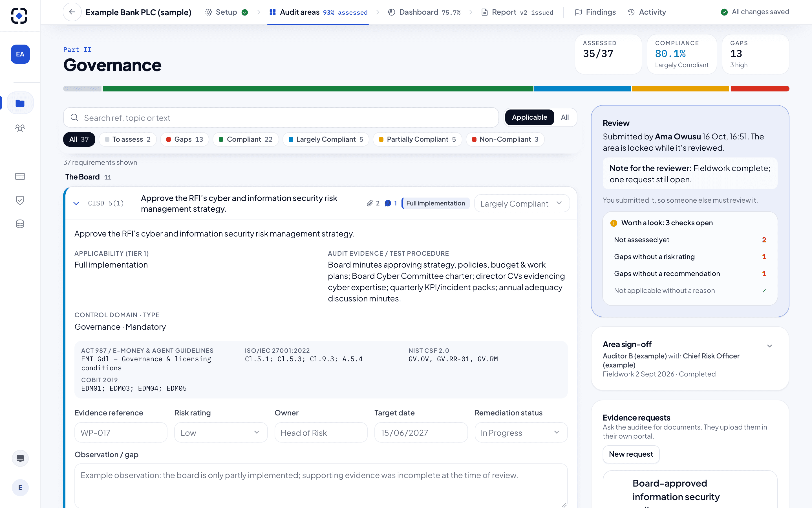Click the red segment of compliance bar
812x508 pixels.
[760, 89]
